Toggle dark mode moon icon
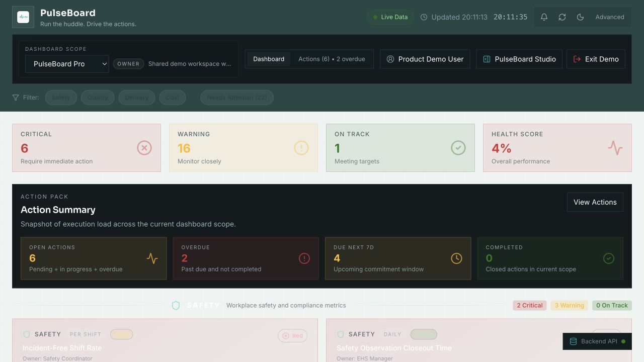The image size is (644, 362). tap(580, 17)
